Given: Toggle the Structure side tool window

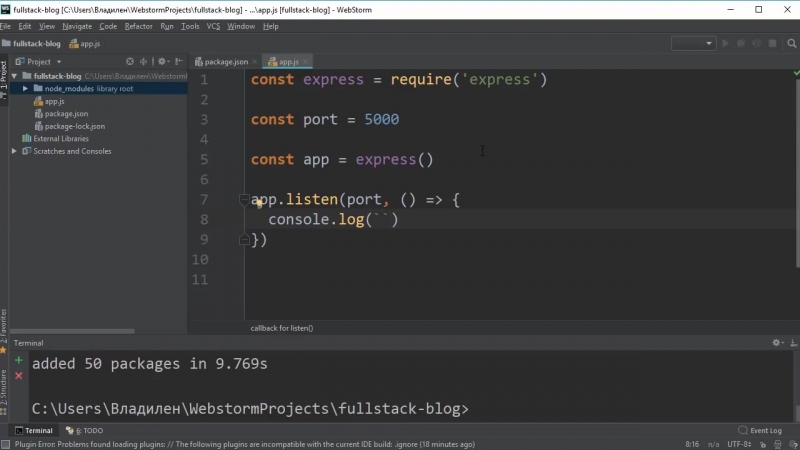Looking at the screenshot, I should pyautogui.click(x=4, y=392).
